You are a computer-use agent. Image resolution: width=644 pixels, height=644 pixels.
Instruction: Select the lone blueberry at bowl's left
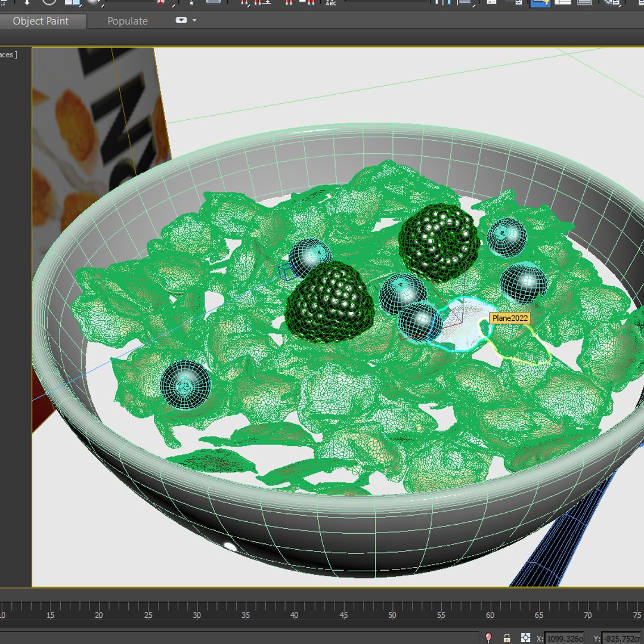tap(185, 385)
